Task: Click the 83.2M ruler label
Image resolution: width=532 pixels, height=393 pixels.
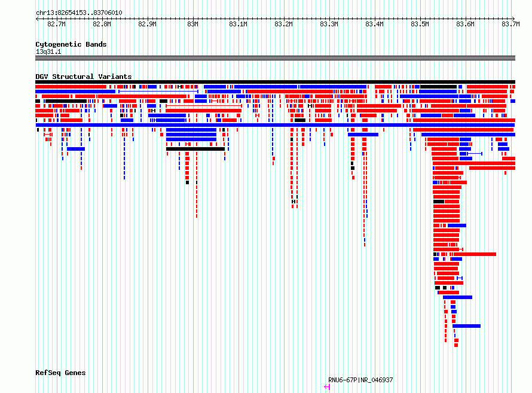Action: pyautogui.click(x=284, y=24)
